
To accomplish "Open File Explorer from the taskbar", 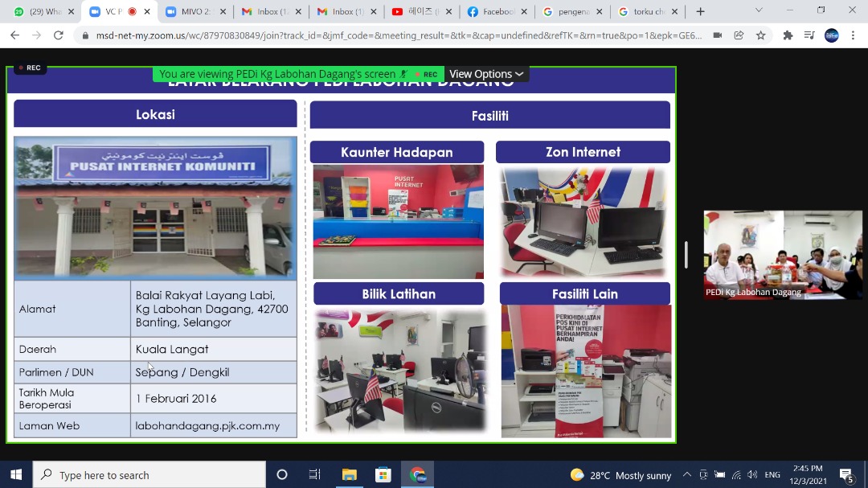I will [349, 474].
